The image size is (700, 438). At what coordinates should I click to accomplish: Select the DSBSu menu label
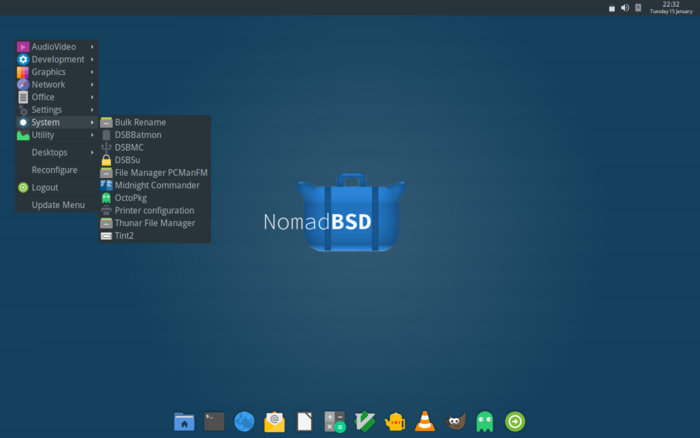127,160
